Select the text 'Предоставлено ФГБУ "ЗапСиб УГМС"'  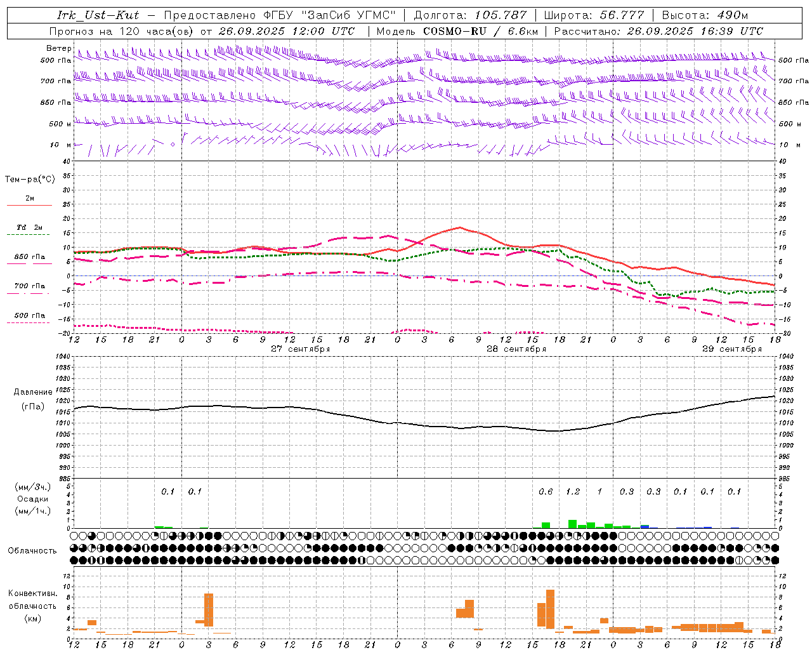point(280,15)
